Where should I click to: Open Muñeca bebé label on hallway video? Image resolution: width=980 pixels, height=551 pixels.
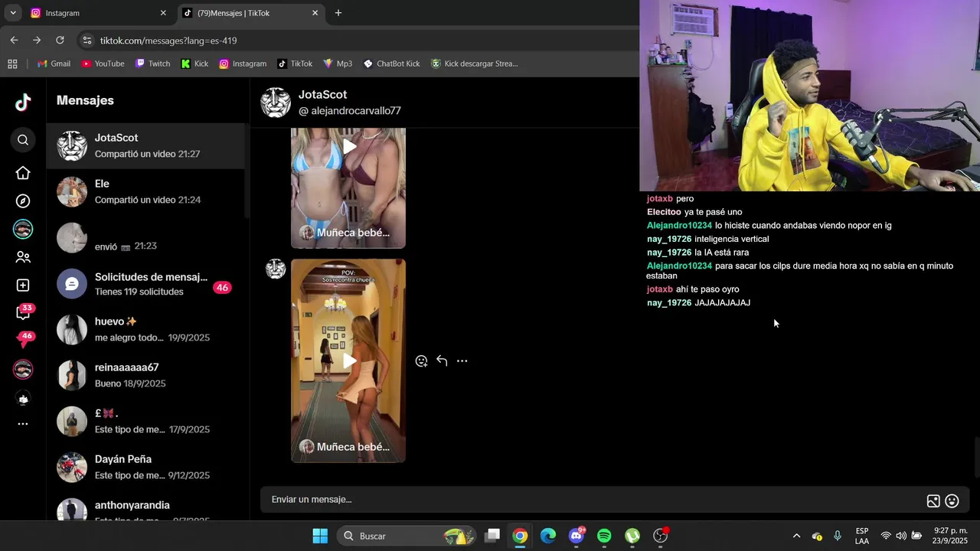pyautogui.click(x=353, y=447)
